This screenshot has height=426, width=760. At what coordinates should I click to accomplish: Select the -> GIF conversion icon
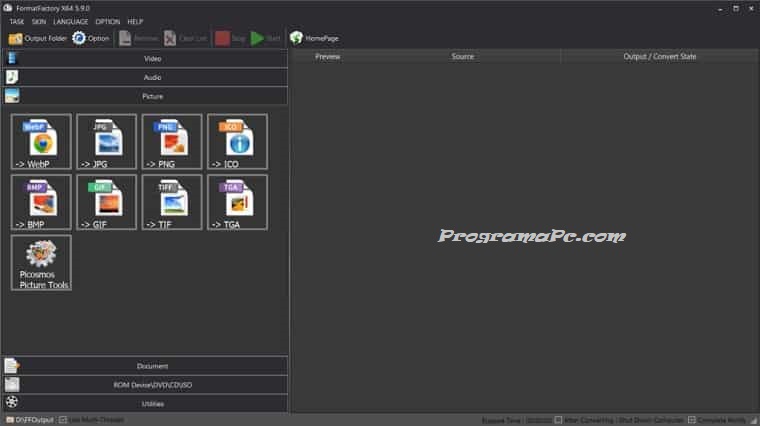[107, 202]
